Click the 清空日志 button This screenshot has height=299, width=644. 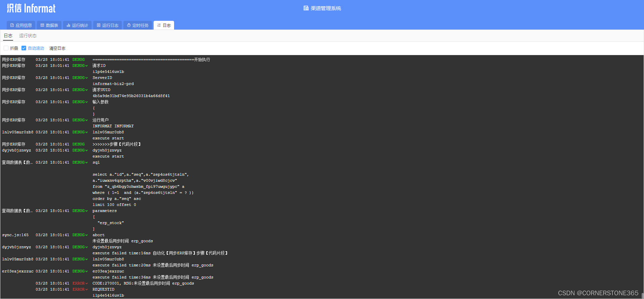tap(57, 48)
